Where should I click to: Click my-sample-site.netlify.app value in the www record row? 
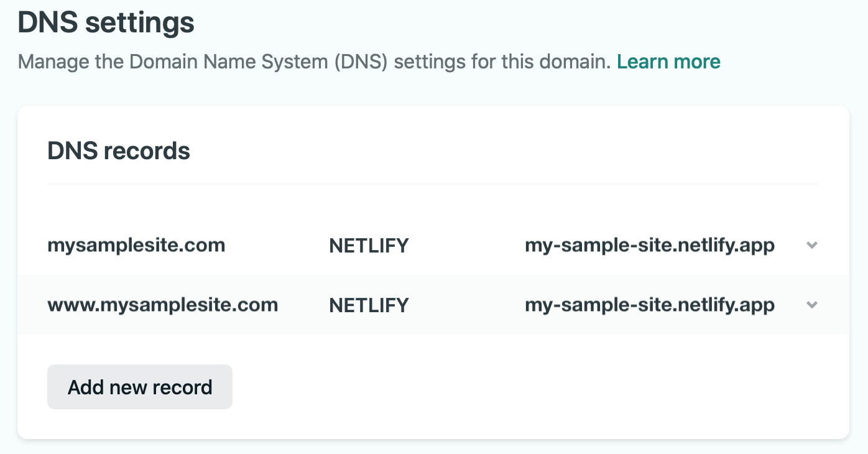tap(650, 305)
